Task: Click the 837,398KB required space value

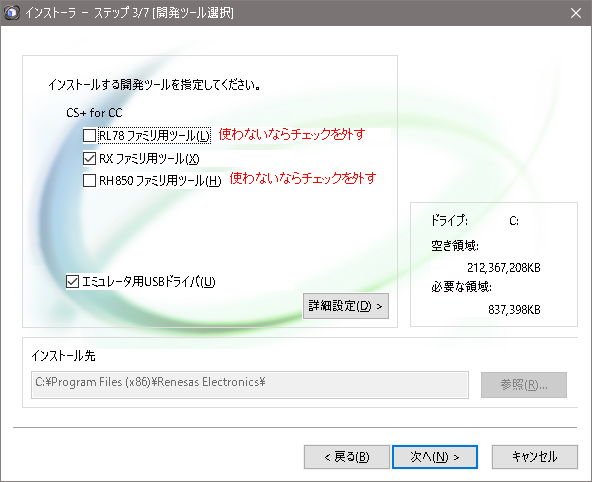Action: 514,310
